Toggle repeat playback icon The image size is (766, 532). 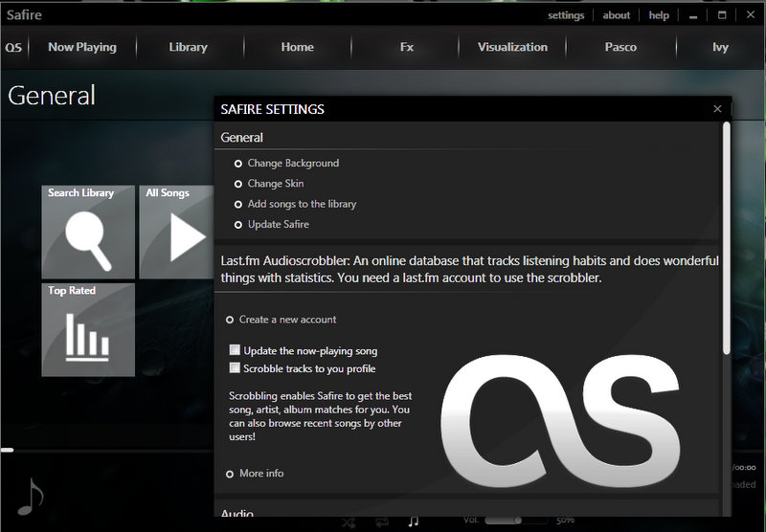[382, 522]
